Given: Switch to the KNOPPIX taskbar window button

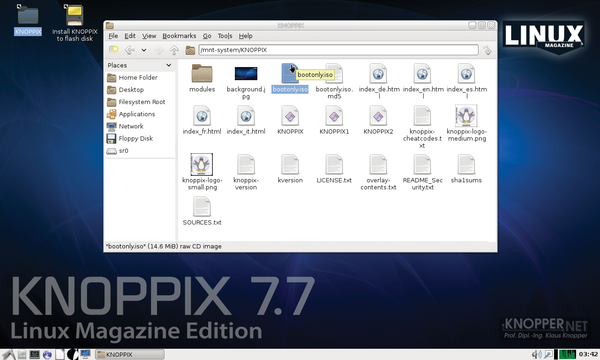Looking at the screenshot, I should click(130, 355).
